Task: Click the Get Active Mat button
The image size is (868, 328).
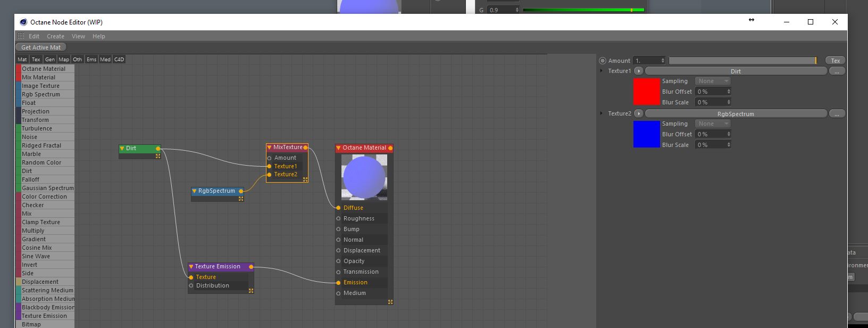Action: (x=41, y=47)
